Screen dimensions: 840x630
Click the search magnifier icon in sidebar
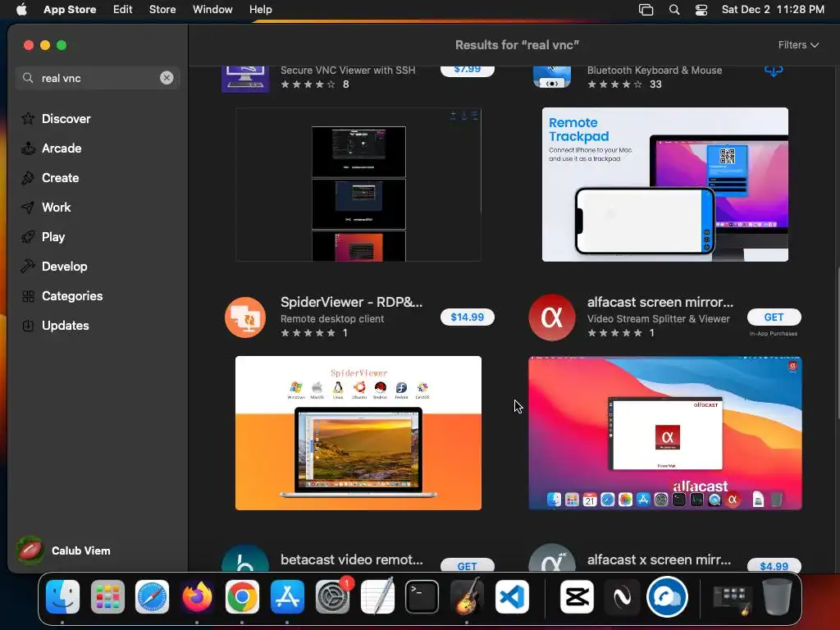[x=28, y=78]
